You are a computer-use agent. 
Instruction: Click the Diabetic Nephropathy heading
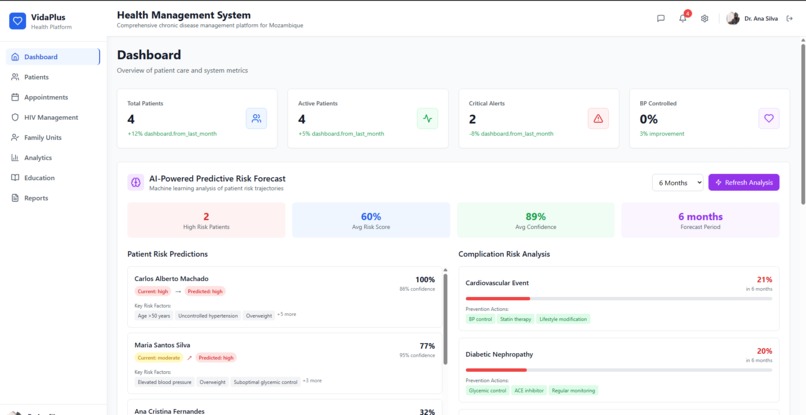point(499,354)
